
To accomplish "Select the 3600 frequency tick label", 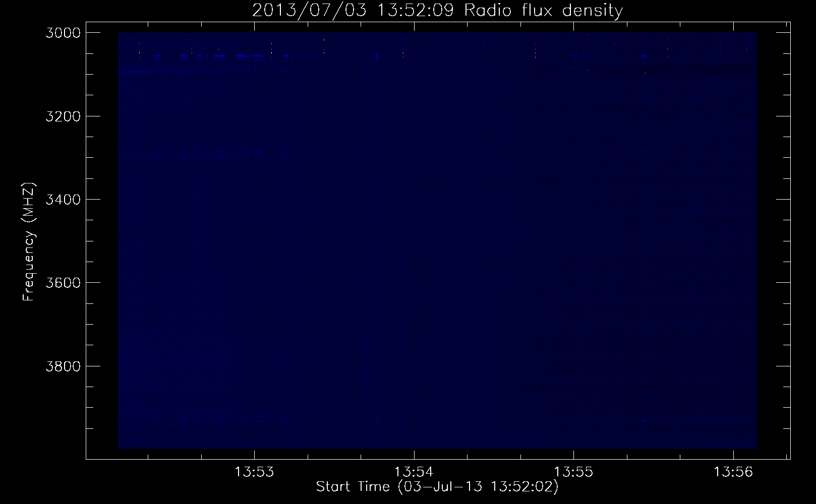I will tap(63, 282).
